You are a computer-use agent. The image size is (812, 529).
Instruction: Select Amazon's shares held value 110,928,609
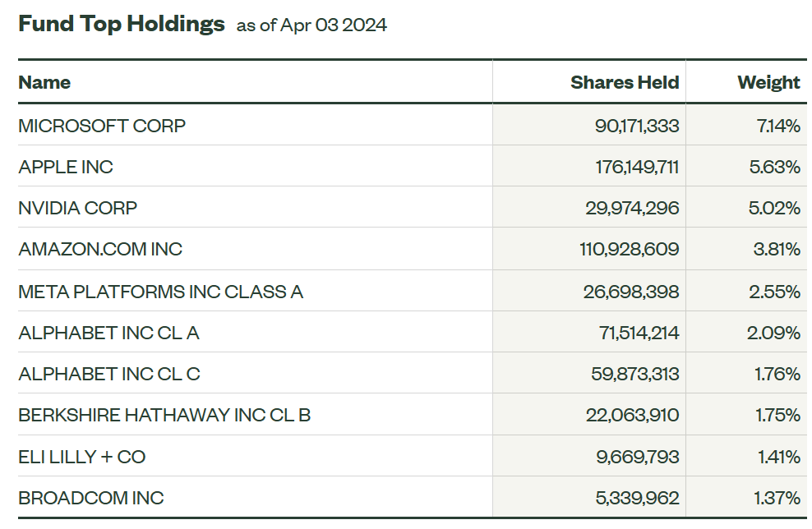point(630,249)
